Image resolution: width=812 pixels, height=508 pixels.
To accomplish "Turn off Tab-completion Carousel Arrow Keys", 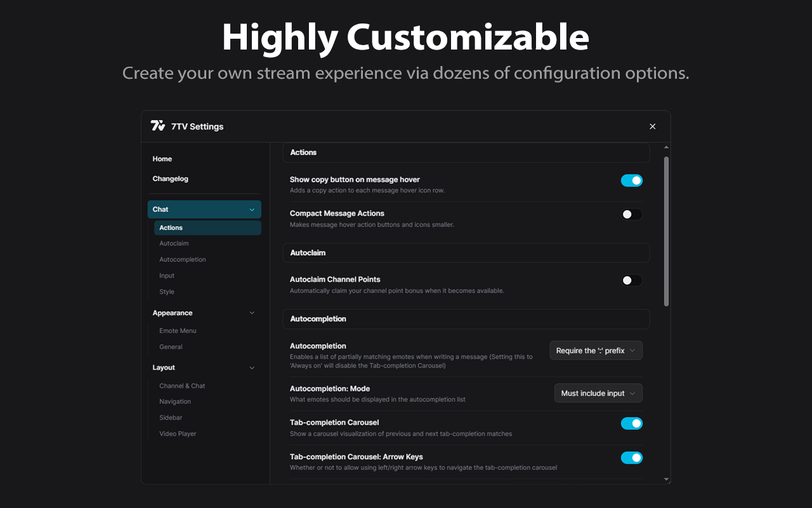I will [x=631, y=458].
